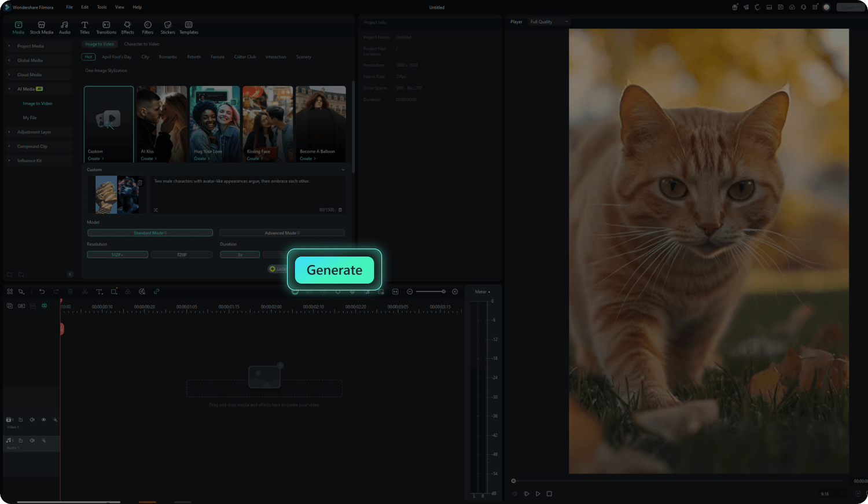868x504 pixels.
Task: Select the AI Kiss template thumbnail
Action: tap(161, 124)
